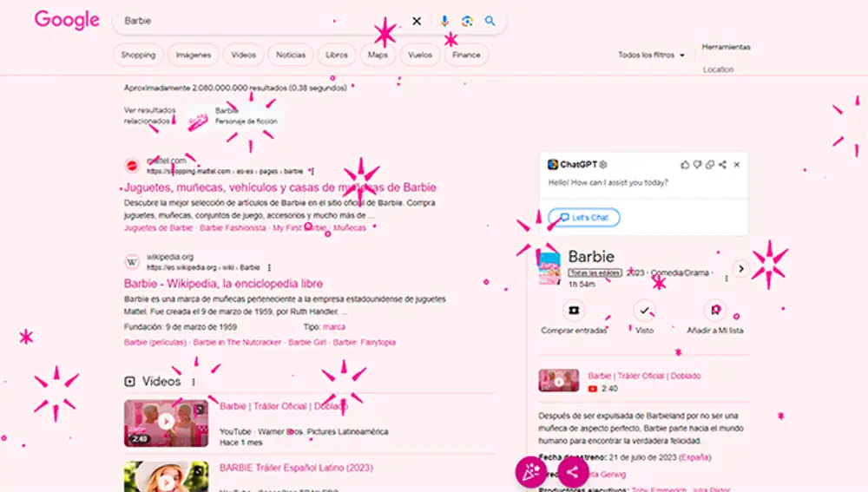Open Barbie - Wikipedia, la enciclopedia libre

tap(224, 284)
